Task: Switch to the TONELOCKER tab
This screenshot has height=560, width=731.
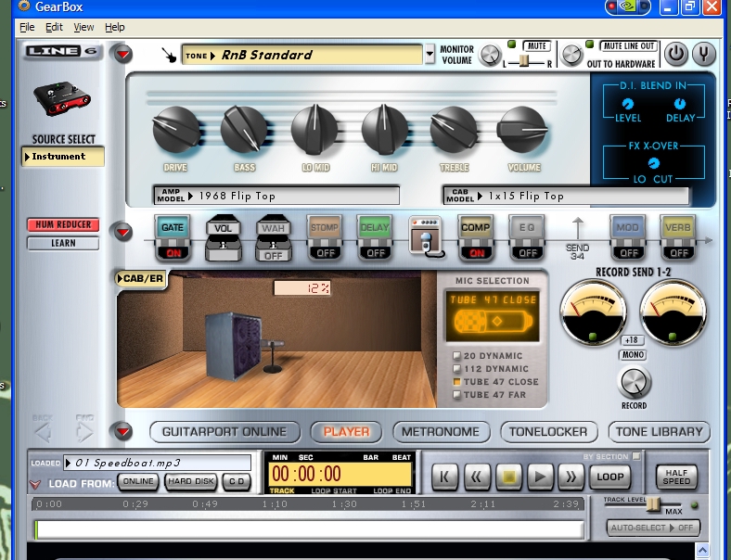Action: (548, 432)
